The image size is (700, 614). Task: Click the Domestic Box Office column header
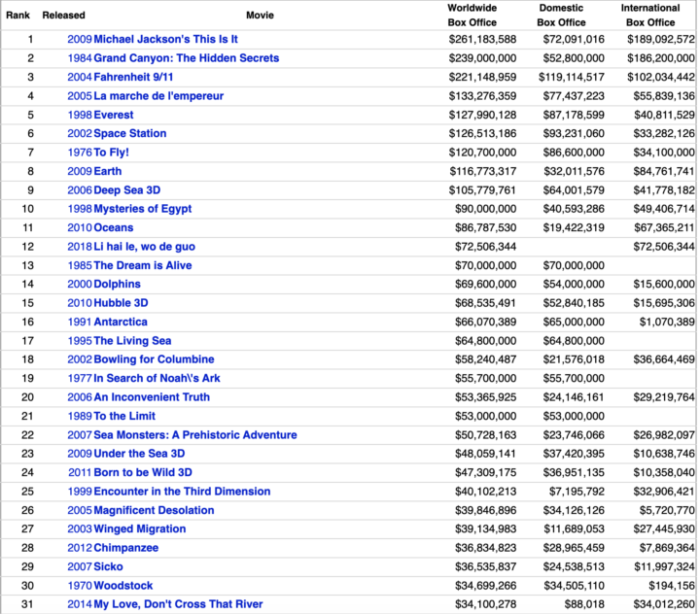tap(561, 16)
